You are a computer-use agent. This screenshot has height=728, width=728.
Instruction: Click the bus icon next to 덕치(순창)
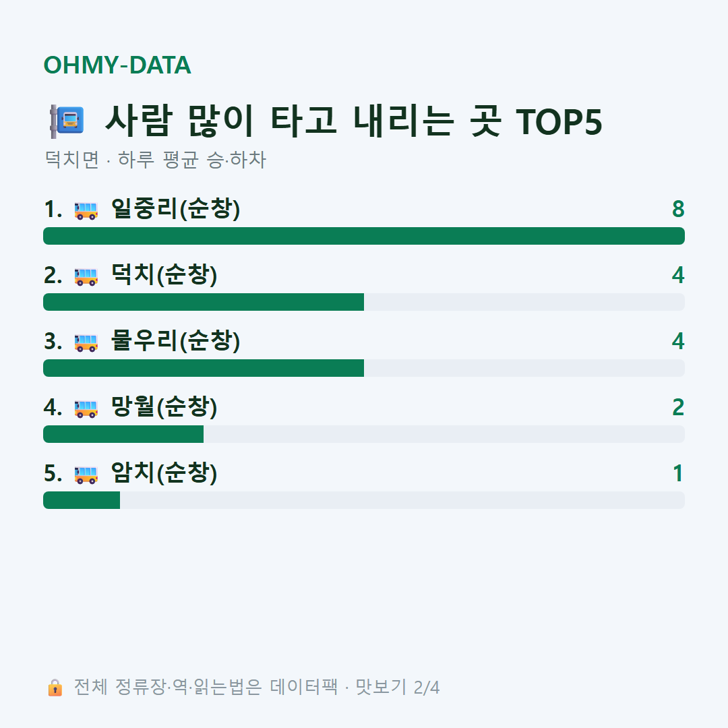click(86, 277)
